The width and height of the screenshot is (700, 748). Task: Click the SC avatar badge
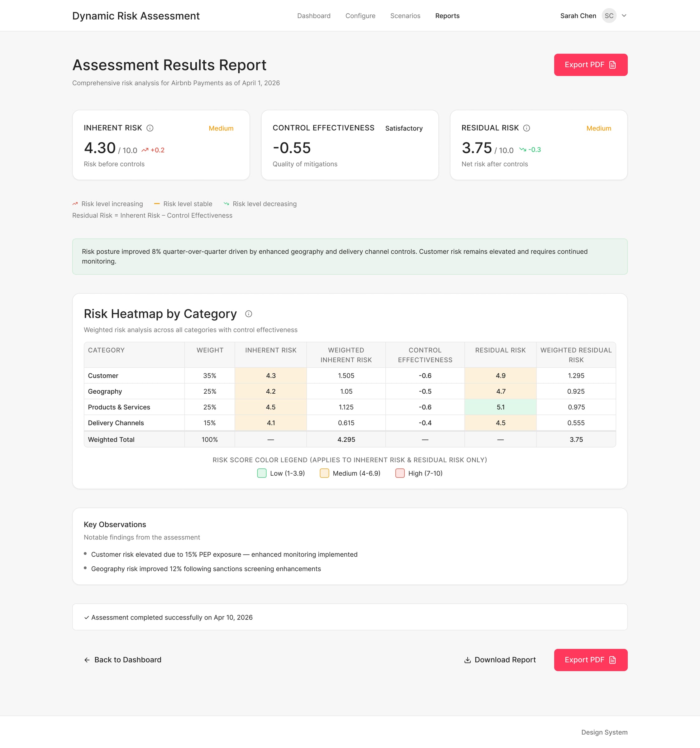coord(609,16)
